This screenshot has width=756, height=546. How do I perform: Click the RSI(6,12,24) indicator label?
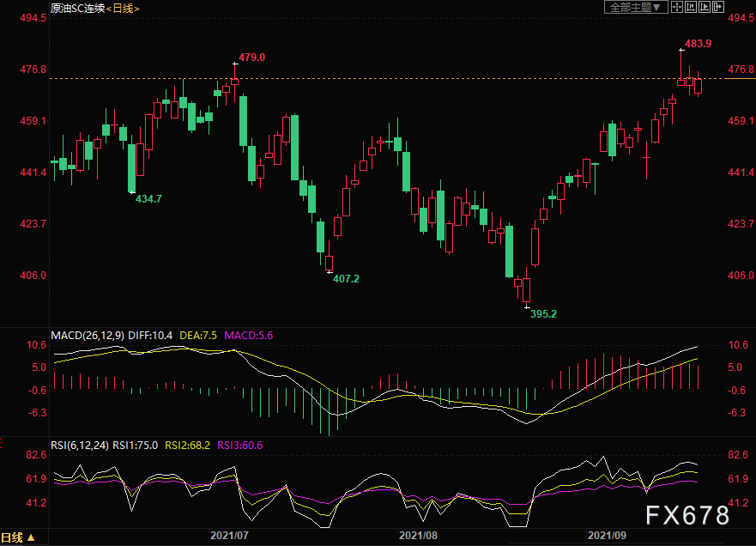point(80,446)
